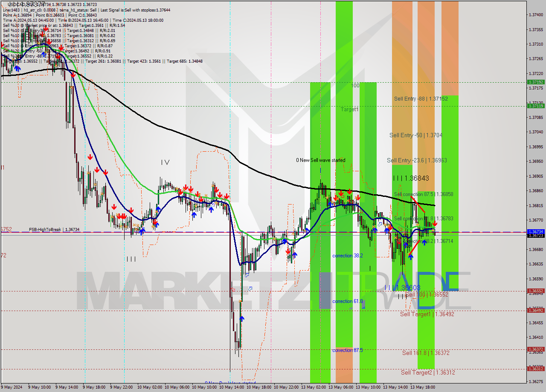Screen dimensions: 546x392
Task: Click the red 1.36552 price tag
Action: click(536, 291)
